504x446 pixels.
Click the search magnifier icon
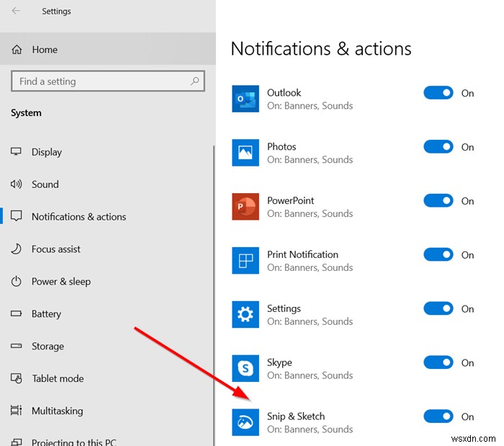point(194,81)
